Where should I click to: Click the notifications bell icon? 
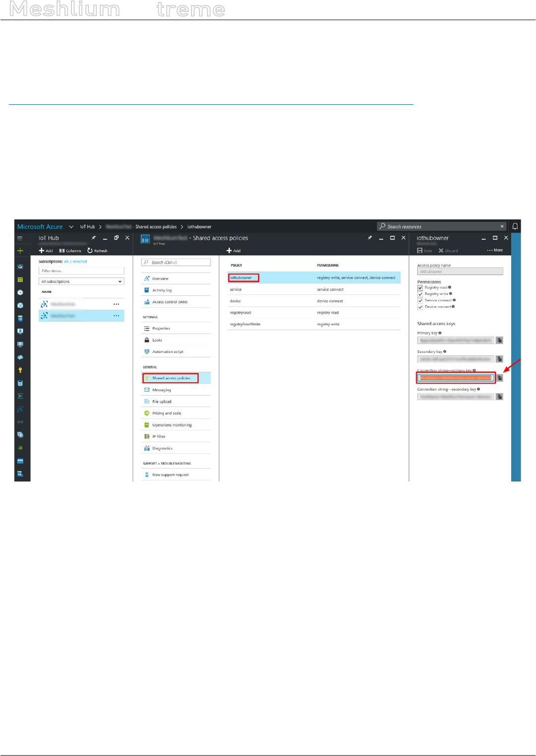click(x=515, y=226)
